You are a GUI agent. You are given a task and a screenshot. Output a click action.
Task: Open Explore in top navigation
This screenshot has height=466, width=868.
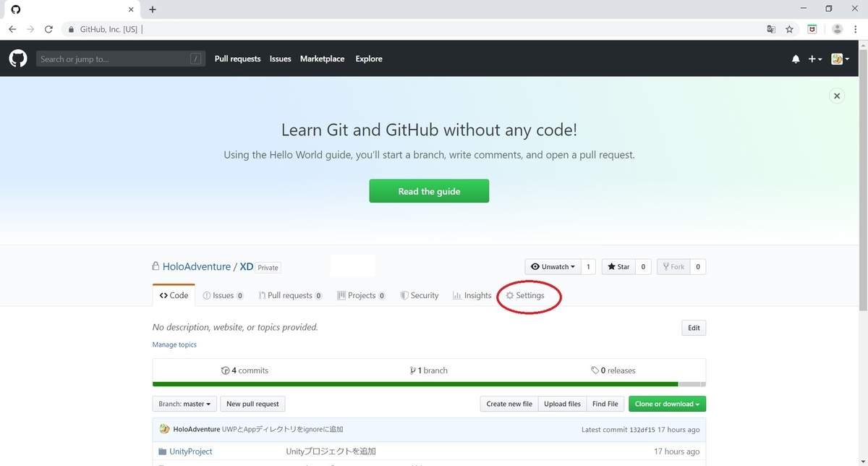click(369, 59)
